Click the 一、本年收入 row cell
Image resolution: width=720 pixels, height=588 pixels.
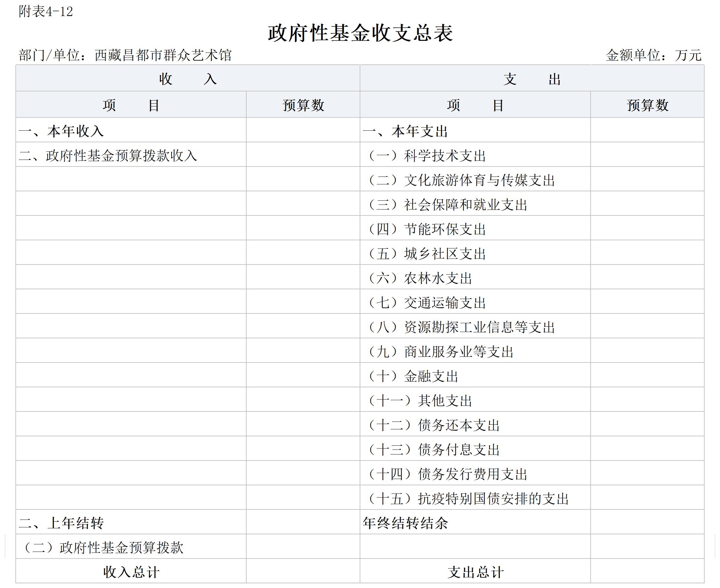pos(61,131)
